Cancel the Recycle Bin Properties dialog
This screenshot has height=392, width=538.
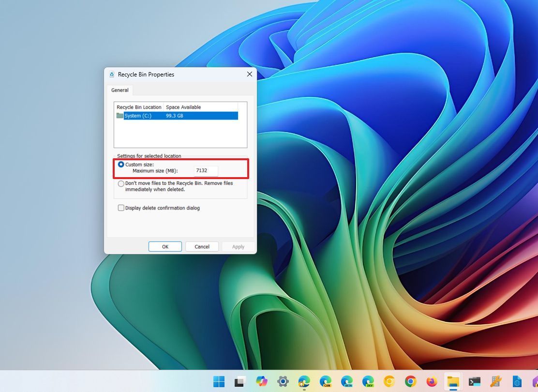point(202,246)
